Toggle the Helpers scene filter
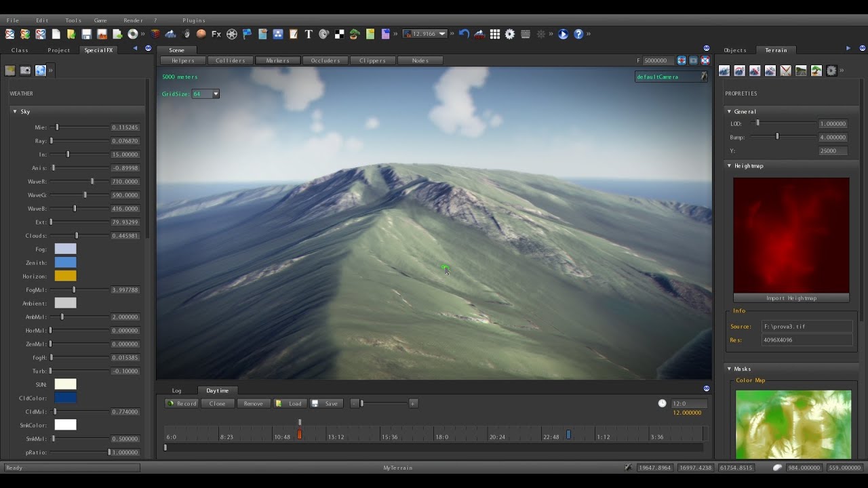Screen dimensions: 868x488 (x=183, y=60)
